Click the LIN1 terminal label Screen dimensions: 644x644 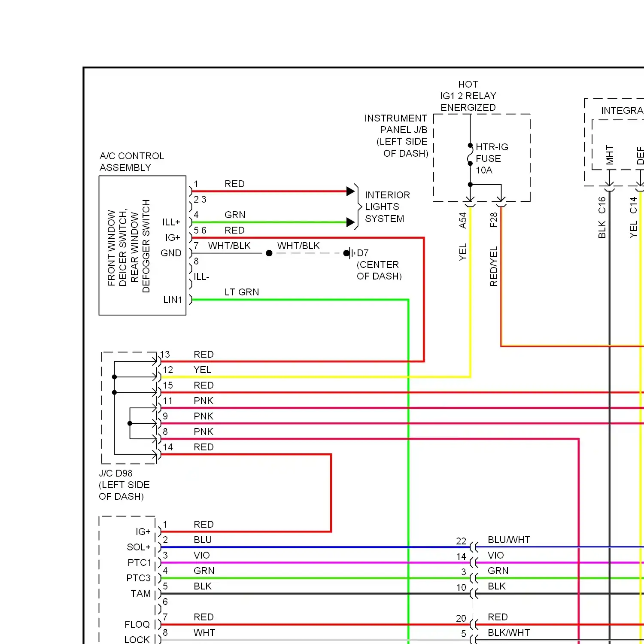(173, 300)
